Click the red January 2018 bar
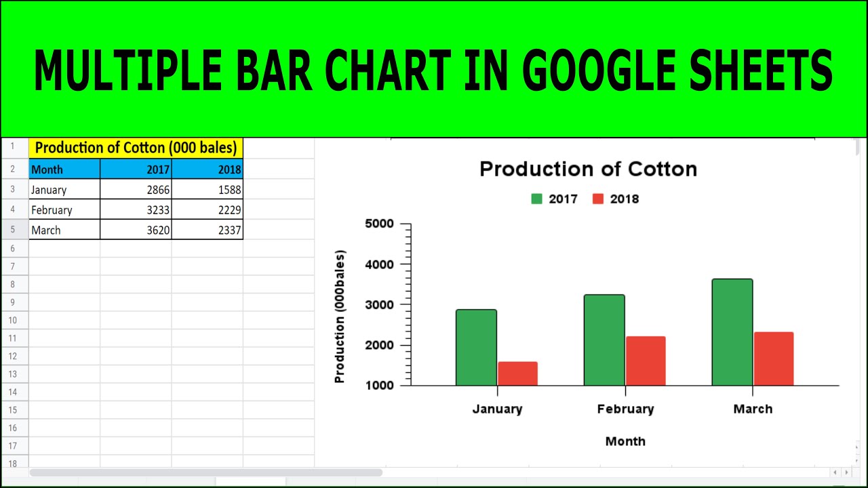Viewport: 868px width, 488px height. 517,373
